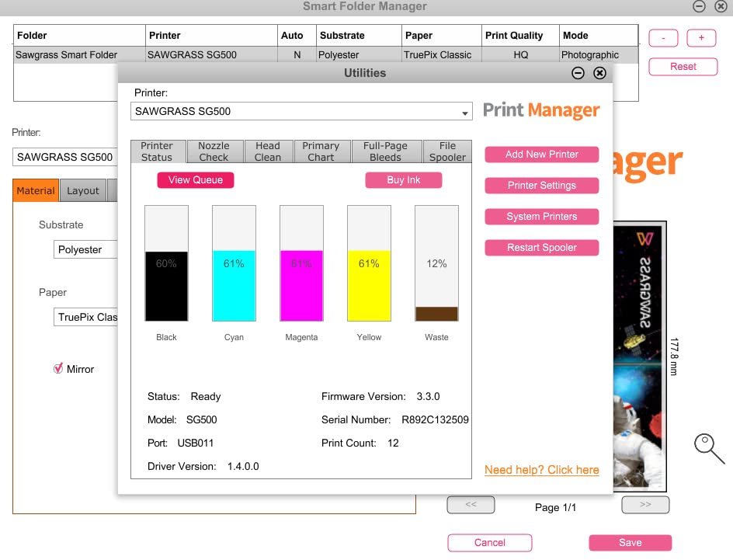
Task: Click Add New Printer
Action: coord(542,155)
